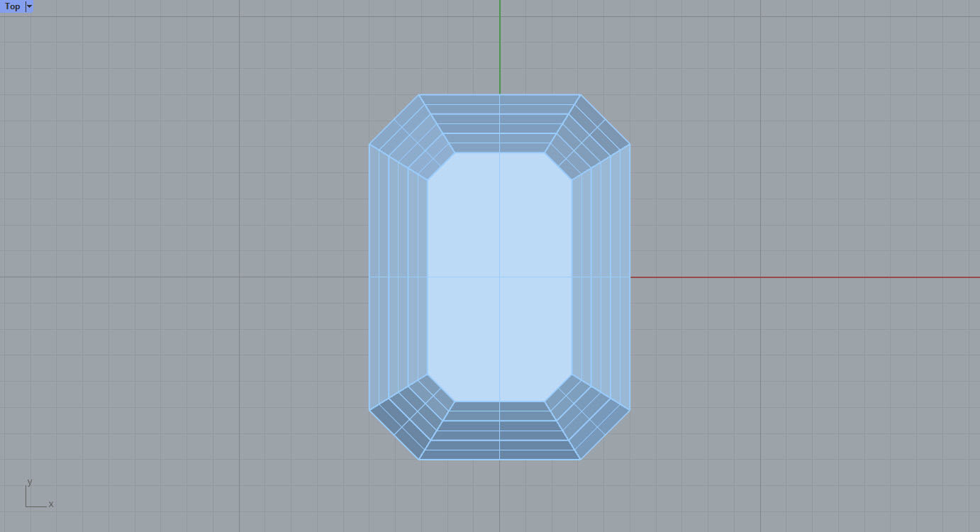Open the viewport dropdown arrow beside Top
980x532 pixels.
[x=29, y=6]
